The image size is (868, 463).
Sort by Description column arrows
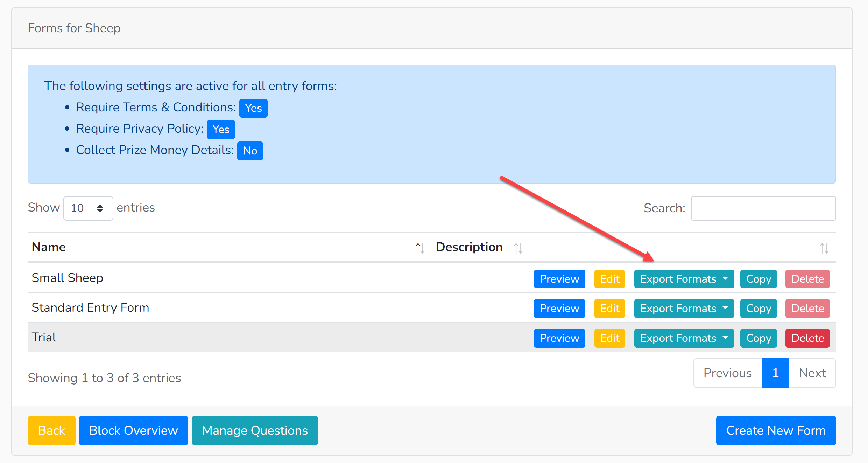click(x=518, y=248)
